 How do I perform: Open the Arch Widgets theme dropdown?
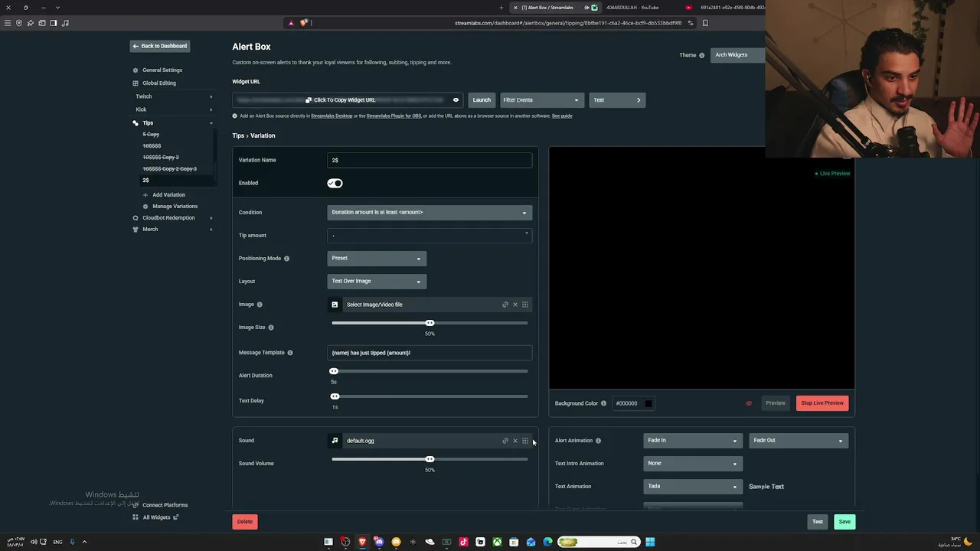point(738,55)
